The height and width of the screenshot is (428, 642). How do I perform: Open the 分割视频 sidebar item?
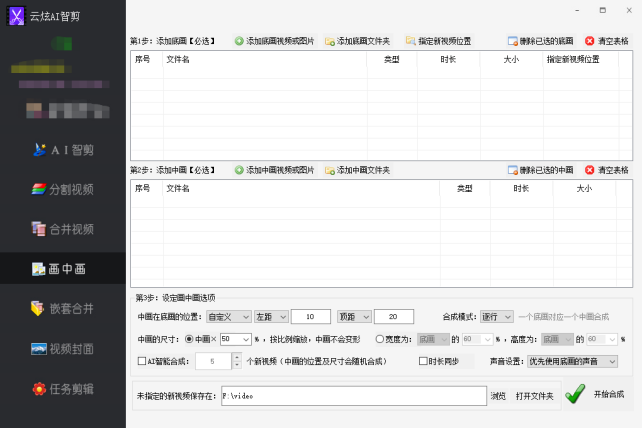pyautogui.click(x=63, y=189)
